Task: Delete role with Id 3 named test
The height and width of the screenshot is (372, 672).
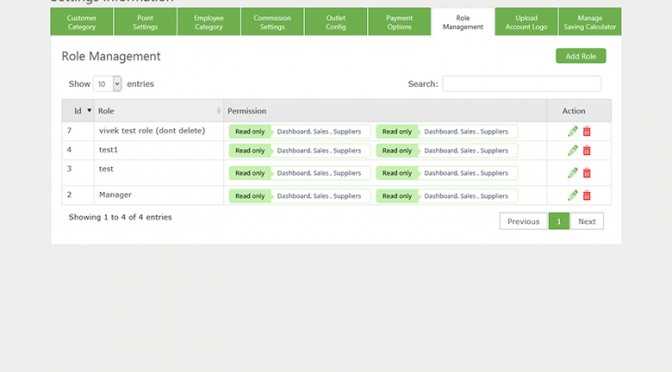Action: (587, 173)
